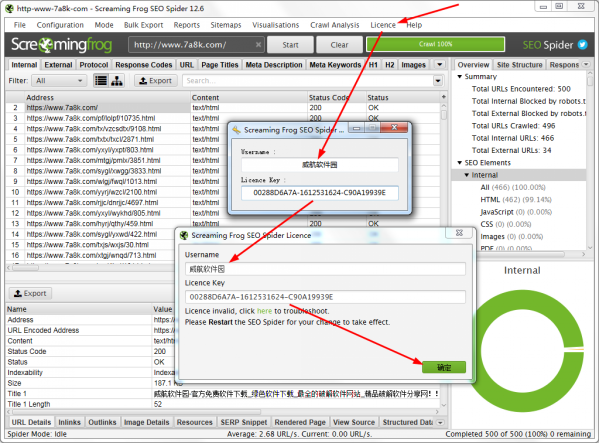
Task: Open Screaming Frog Twitter bird icon
Action: [582, 45]
